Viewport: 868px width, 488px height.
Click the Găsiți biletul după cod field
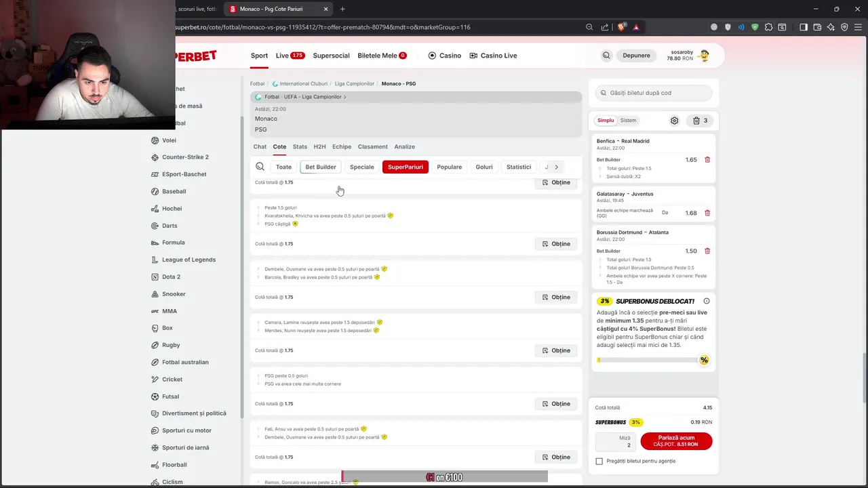[x=654, y=93]
